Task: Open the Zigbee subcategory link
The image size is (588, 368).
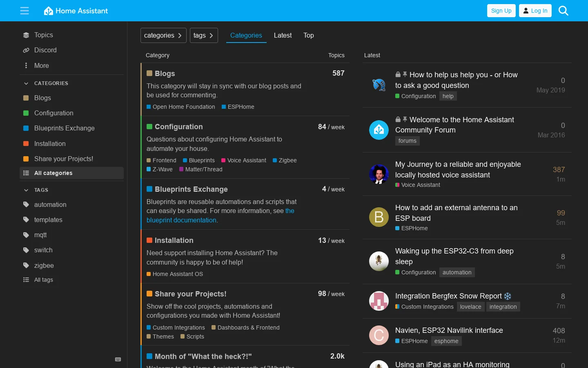Action: (285, 160)
